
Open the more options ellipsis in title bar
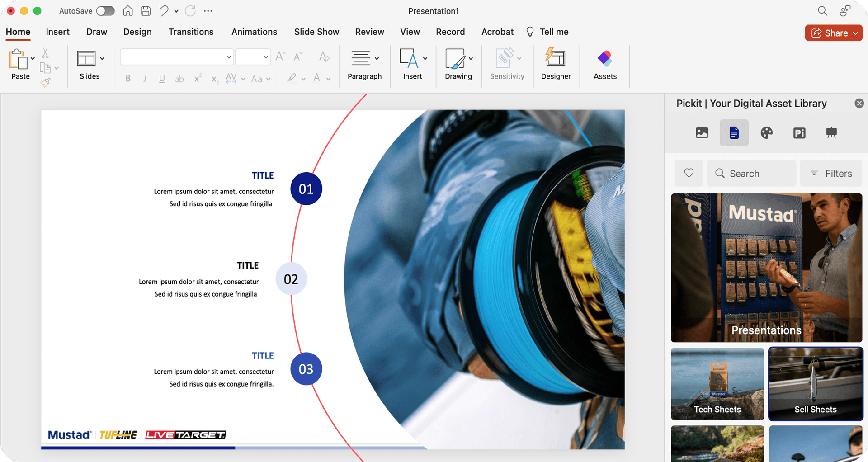pos(208,11)
